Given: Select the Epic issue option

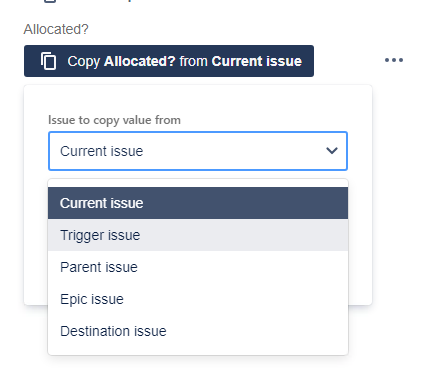Looking at the screenshot, I should coord(198,299).
